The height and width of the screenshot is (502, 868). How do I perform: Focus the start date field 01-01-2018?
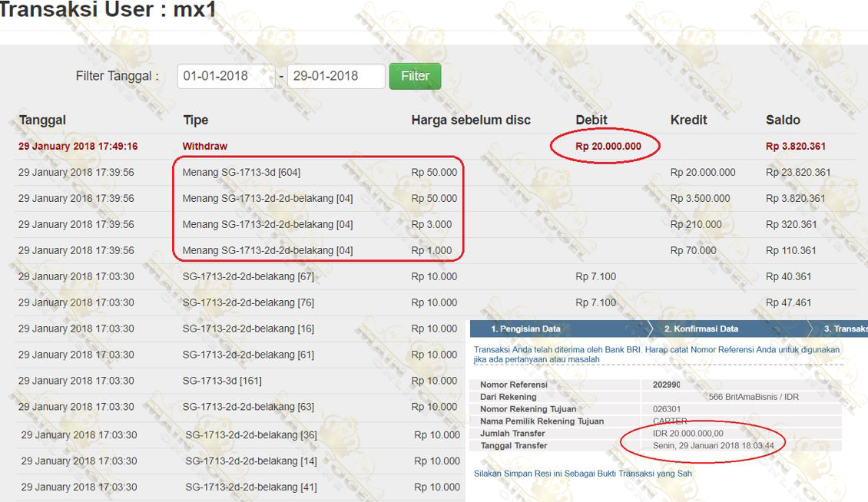[226, 76]
